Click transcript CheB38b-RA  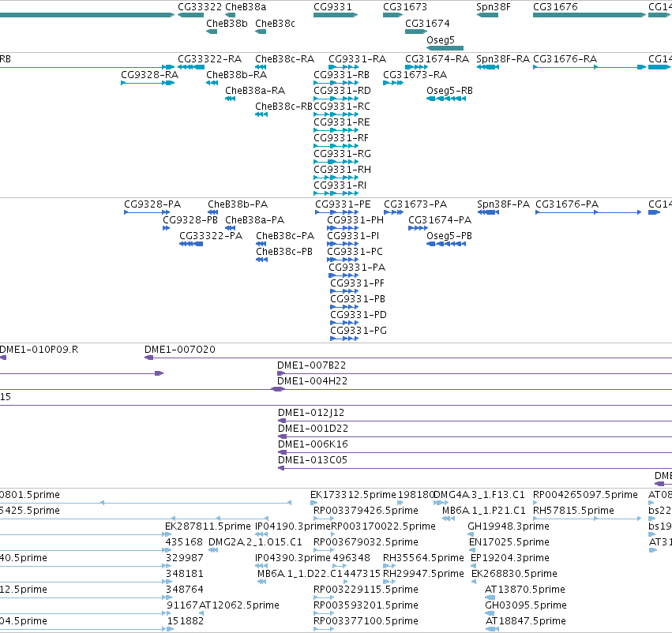point(237,75)
